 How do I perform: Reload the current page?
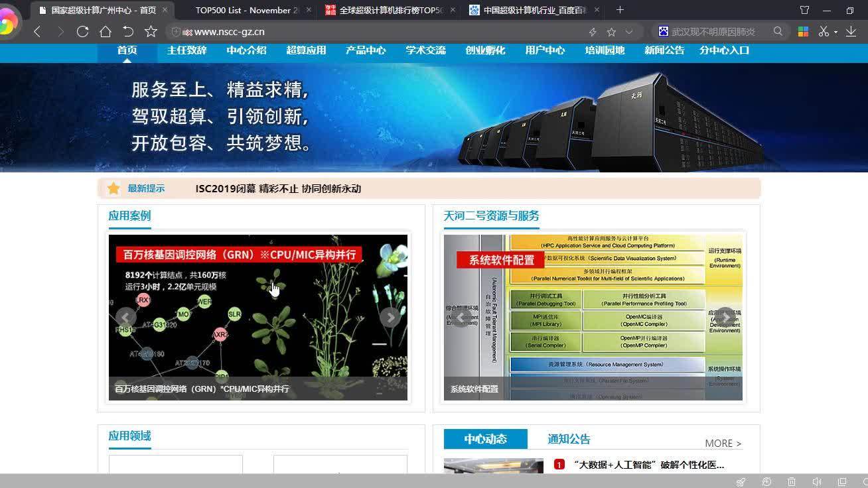pos(82,31)
